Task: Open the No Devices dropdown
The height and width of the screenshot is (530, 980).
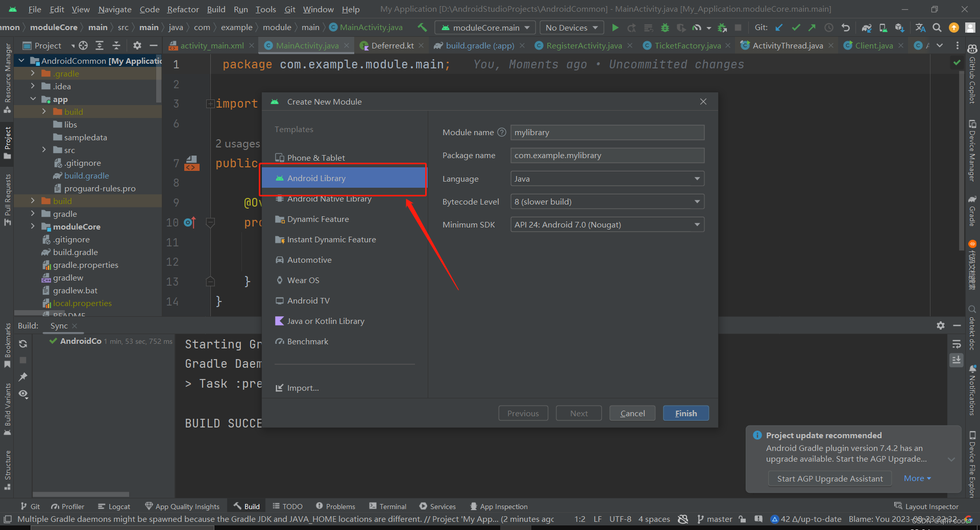Action: coord(571,28)
